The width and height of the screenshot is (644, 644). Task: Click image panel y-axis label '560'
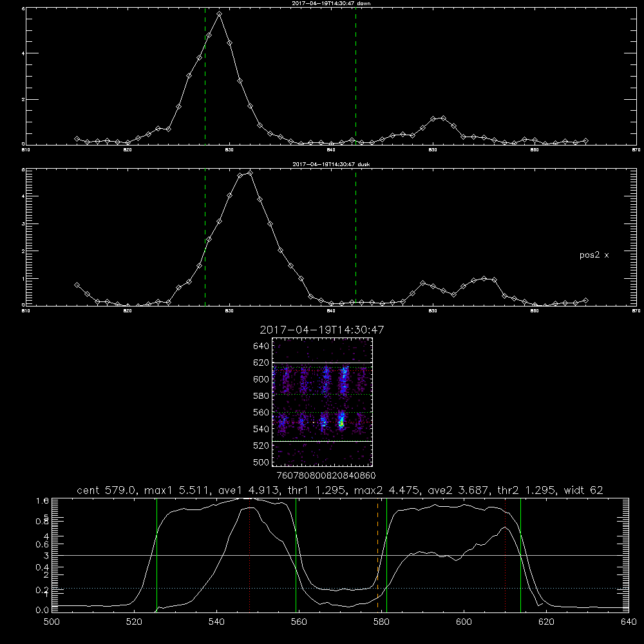pos(261,412)
